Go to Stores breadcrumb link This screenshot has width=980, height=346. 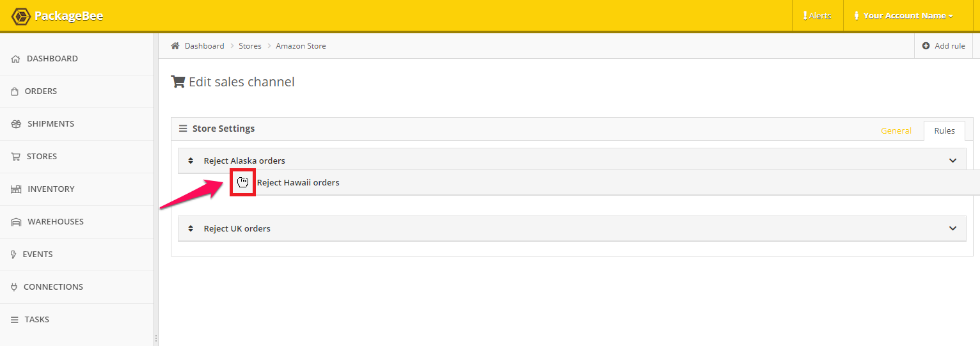click(x=250, y=46)
